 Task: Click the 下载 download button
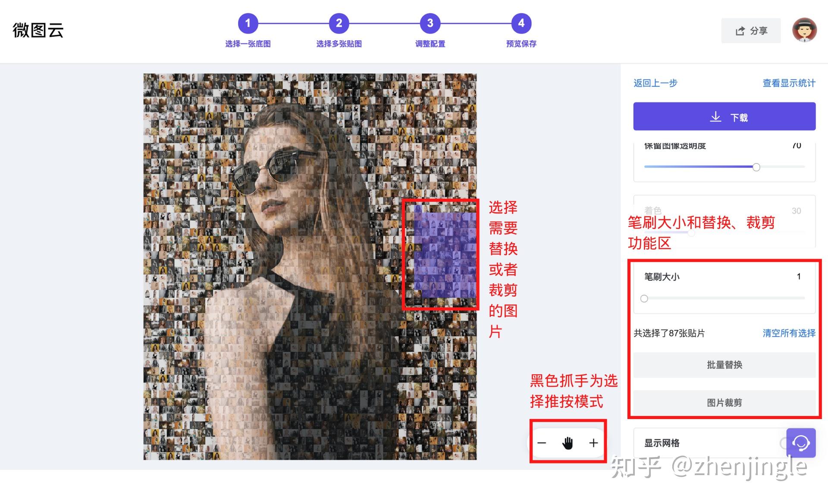point(724,116)
